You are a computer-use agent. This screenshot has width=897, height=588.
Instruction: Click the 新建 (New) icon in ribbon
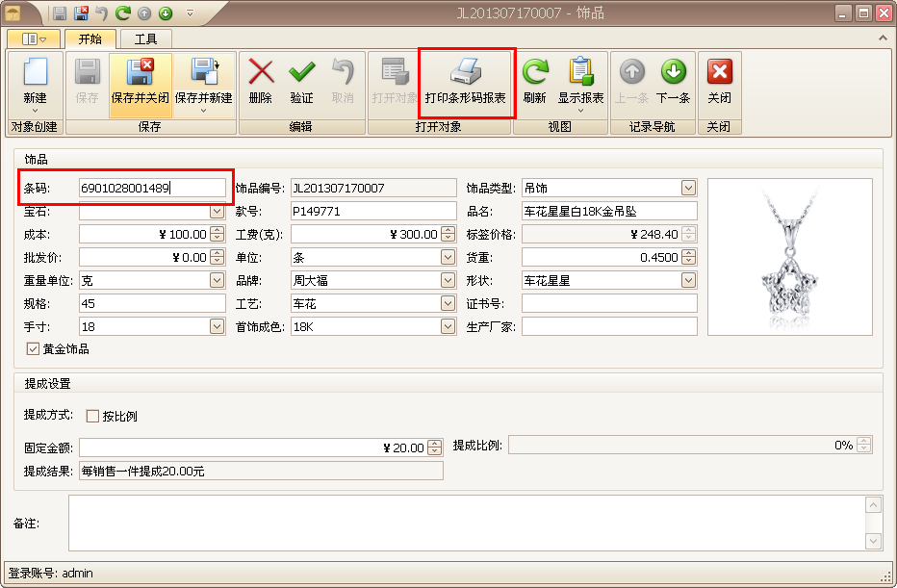[35, 74]
